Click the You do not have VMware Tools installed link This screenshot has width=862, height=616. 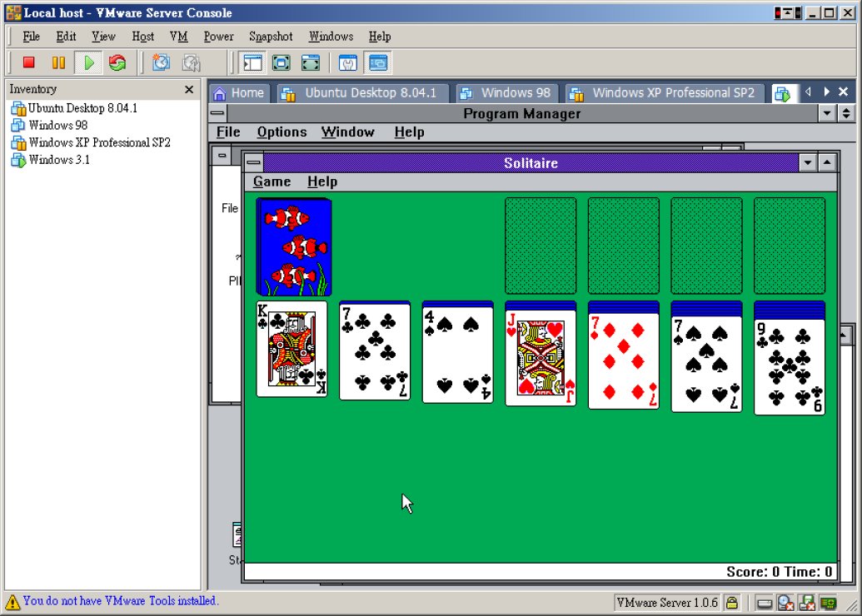point(119,601)
